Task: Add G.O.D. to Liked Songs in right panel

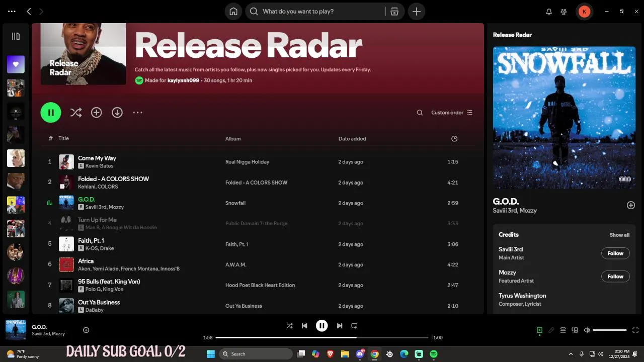Action: click(631, 205)
